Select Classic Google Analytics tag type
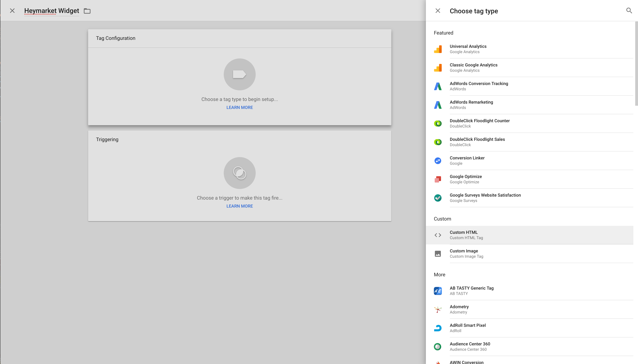638x364 pixels. [x=529, y=67]
